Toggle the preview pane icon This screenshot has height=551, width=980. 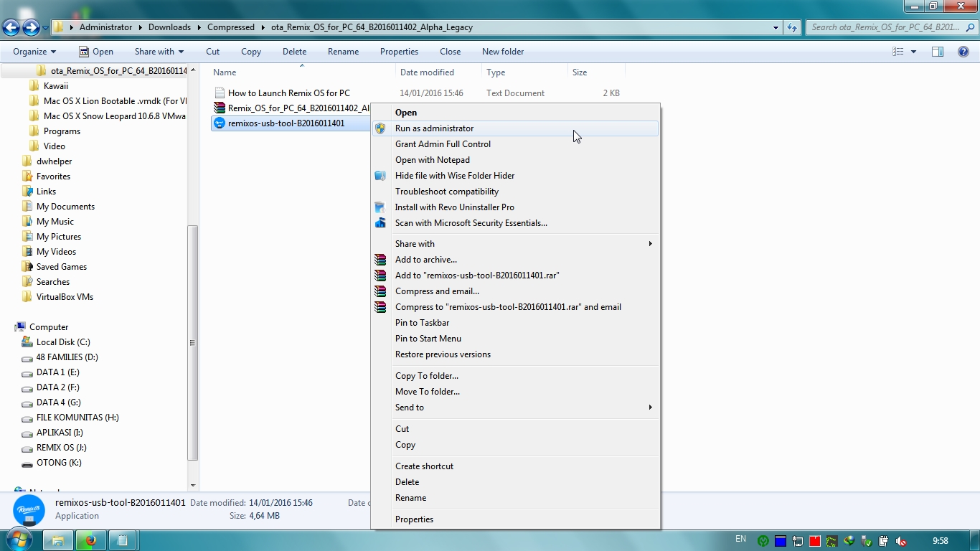[937, 52]
